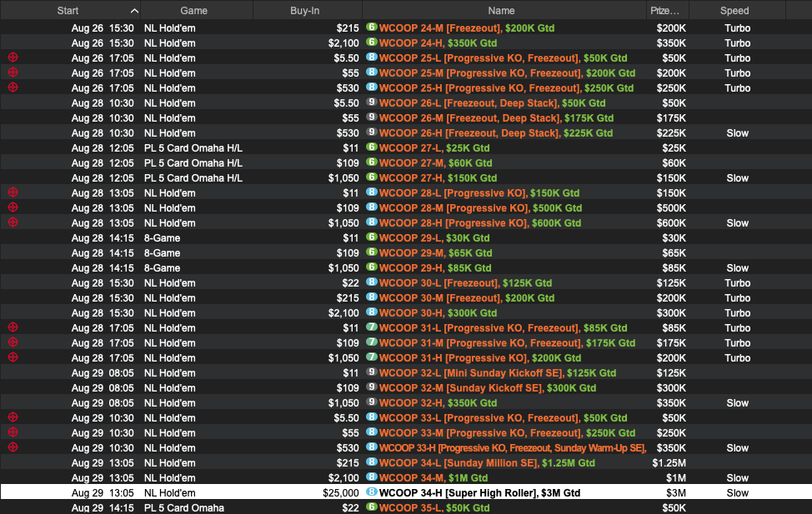Click the $2,100 buy-in for WCOOP 30-H
The height and width of the screenshot is (514, 812).
[x=343, y=313]
